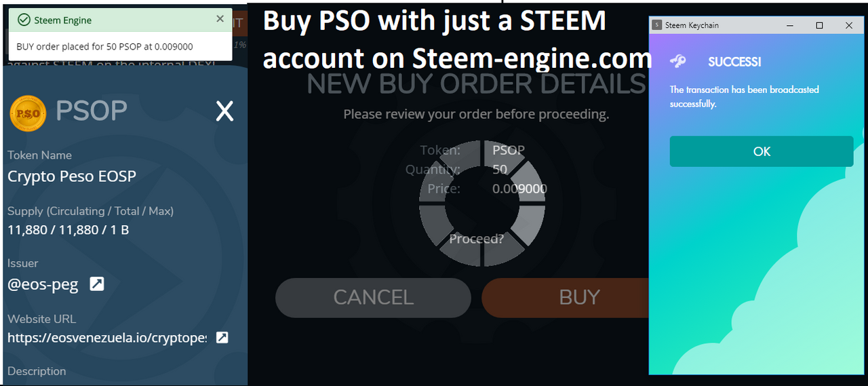The height and width of the screenshot is (386, 868).
Task: Open the external link icon beside Website URL
Action: click(x=222, y=337)
